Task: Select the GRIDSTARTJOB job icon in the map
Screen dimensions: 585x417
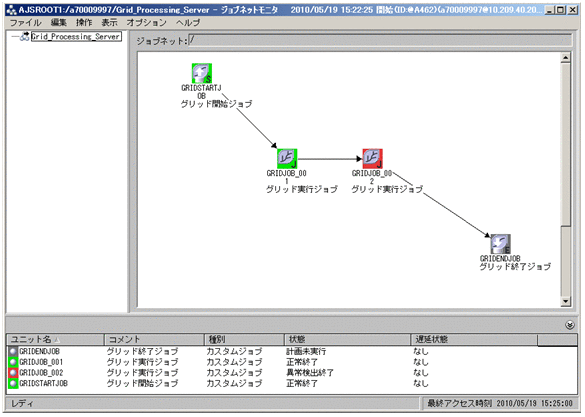Action: point(202,73)
